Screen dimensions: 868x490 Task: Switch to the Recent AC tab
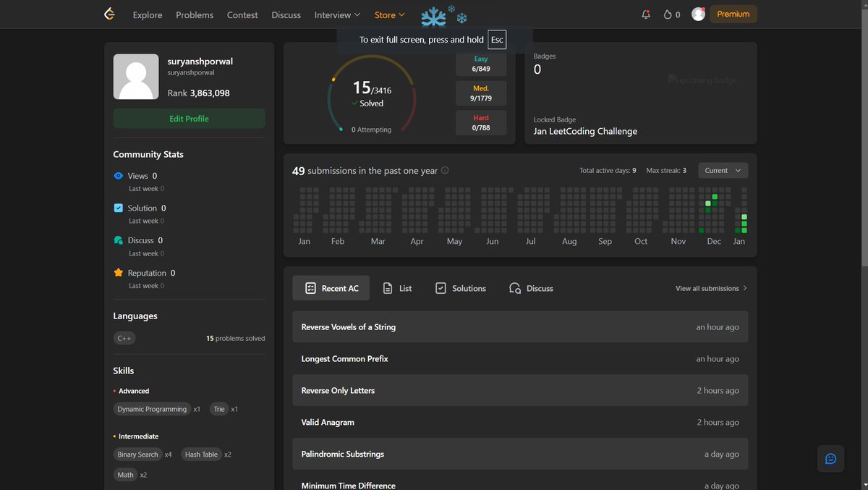331,288
